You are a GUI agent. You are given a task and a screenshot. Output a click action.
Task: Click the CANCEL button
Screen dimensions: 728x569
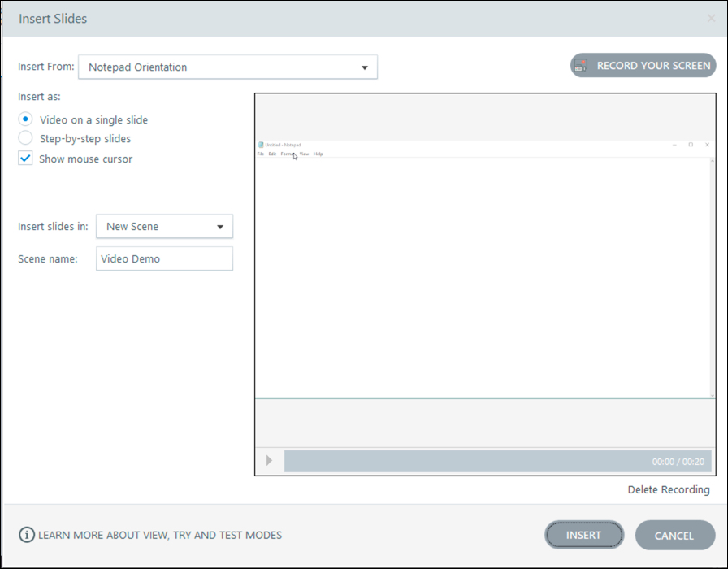point(674,535)
